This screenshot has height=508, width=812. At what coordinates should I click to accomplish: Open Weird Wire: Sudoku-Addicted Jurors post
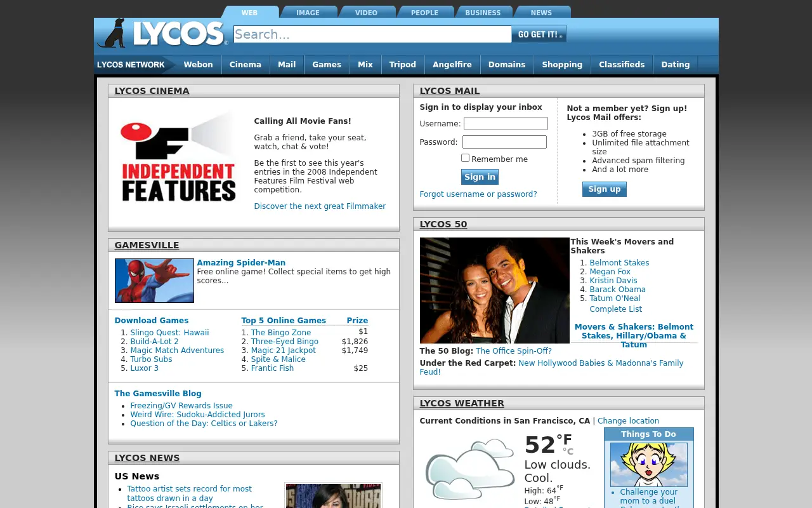point(198,415)
